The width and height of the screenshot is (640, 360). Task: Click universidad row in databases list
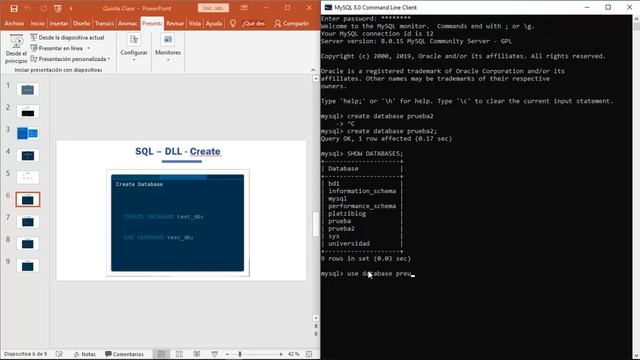[349, 244]
